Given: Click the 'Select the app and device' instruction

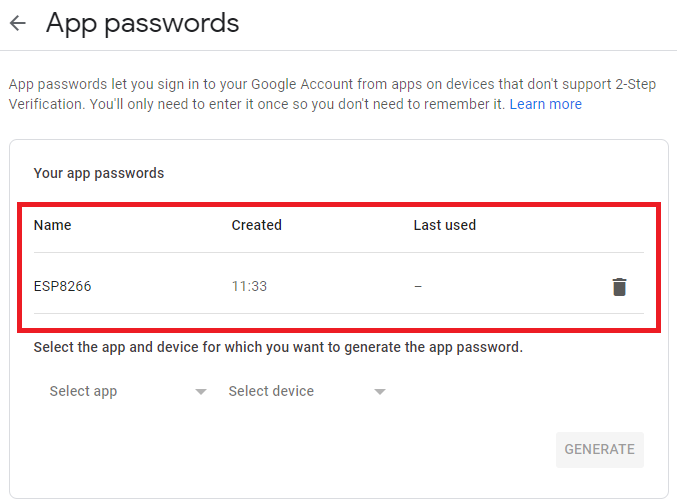Looking at the screenshot, I should pos(278,348).
